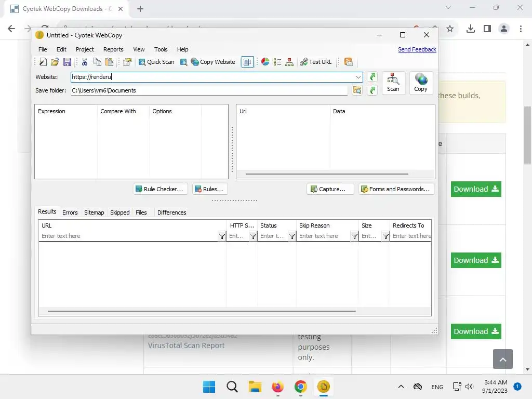This screenshot has height=399, width=532.
Task: Open the Project menu
Action: [x=85, y=49]
